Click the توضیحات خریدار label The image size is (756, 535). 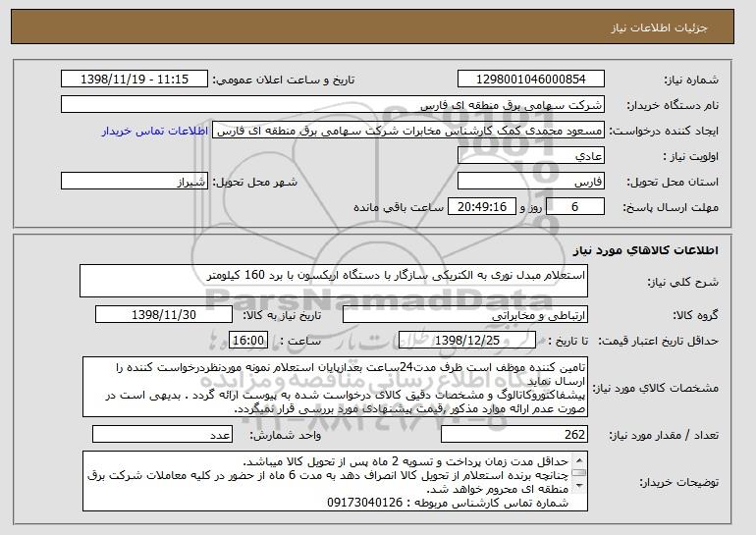(x=678, y=482)
